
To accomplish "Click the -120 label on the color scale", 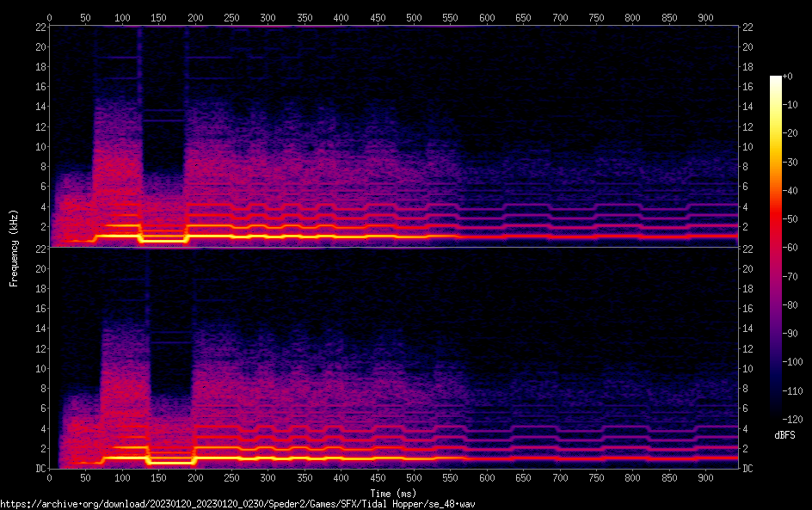I will click(x=790, y=421).
